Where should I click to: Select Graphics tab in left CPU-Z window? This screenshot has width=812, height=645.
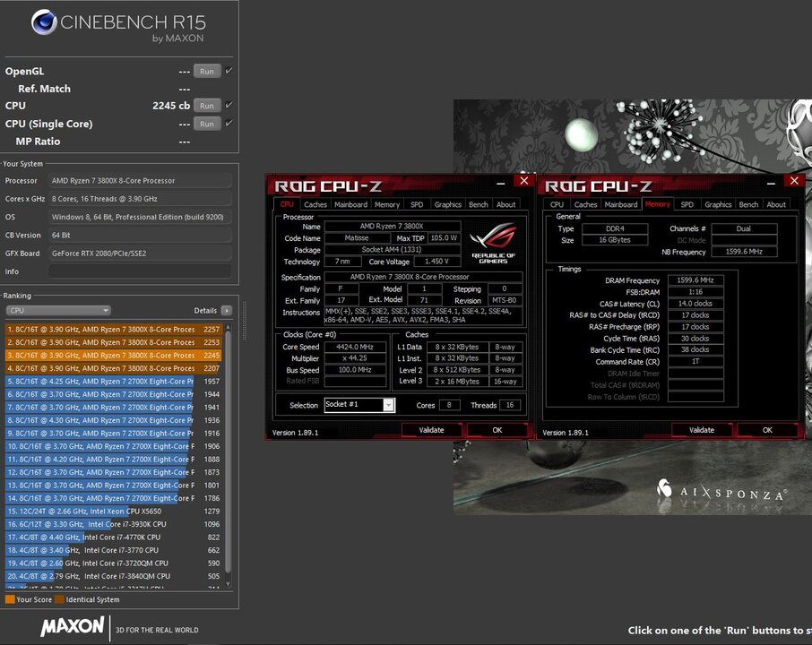448,204
